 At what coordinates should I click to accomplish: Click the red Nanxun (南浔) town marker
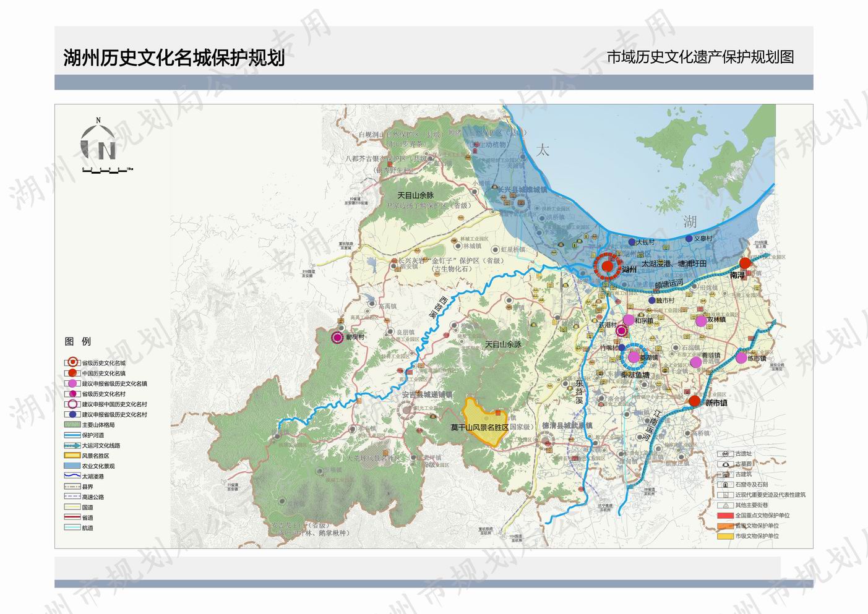(745, 263)
